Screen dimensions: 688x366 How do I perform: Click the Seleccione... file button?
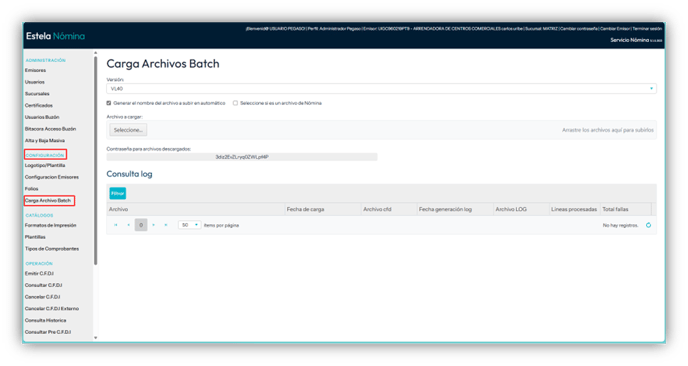(128, 130)
